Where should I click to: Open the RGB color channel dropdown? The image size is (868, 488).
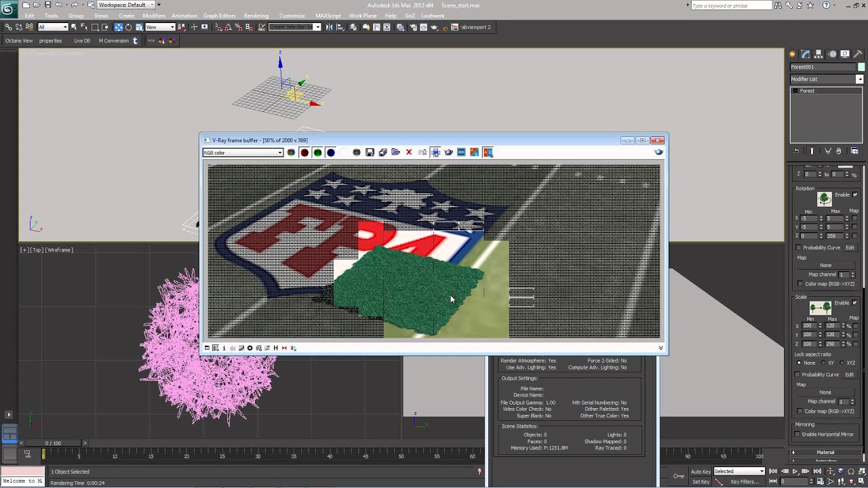(243, 152)
